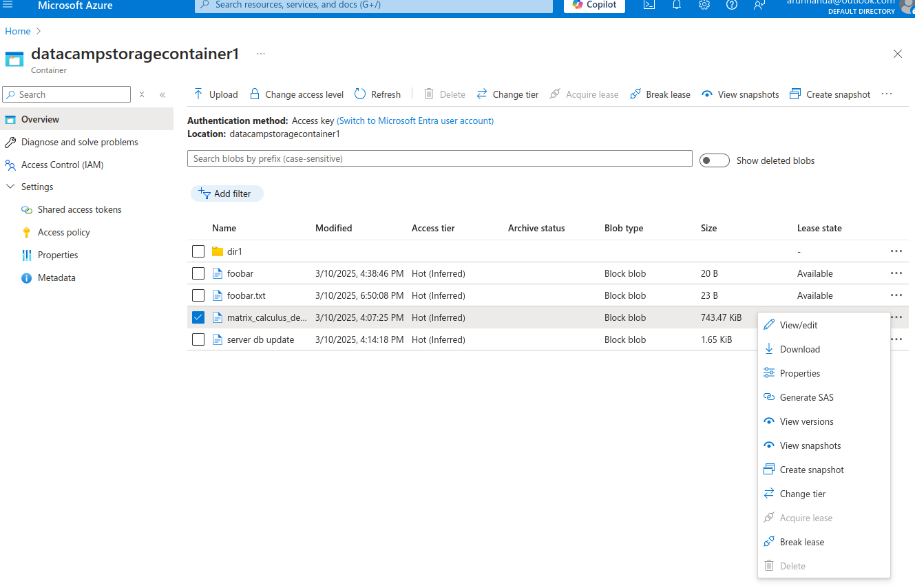Toggle Show deleted blobs switch
915x588 pixels.
coord(714,160)
